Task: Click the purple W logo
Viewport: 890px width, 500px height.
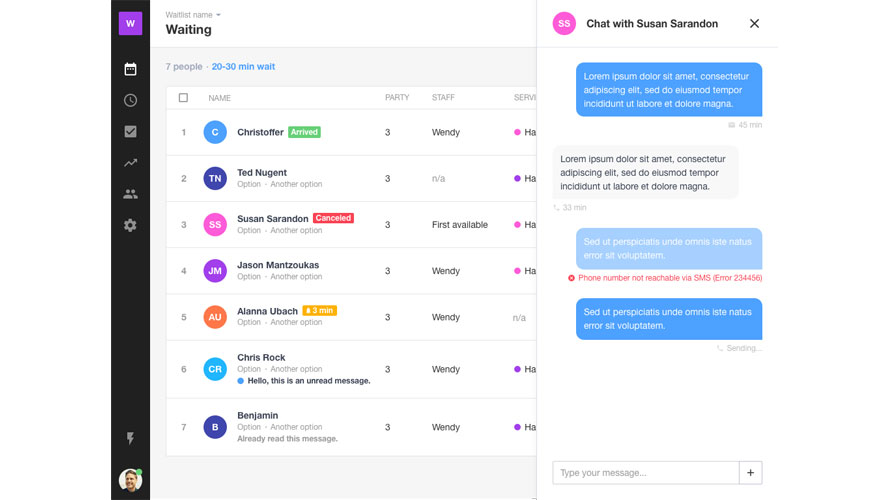Action: click(130, 23)
